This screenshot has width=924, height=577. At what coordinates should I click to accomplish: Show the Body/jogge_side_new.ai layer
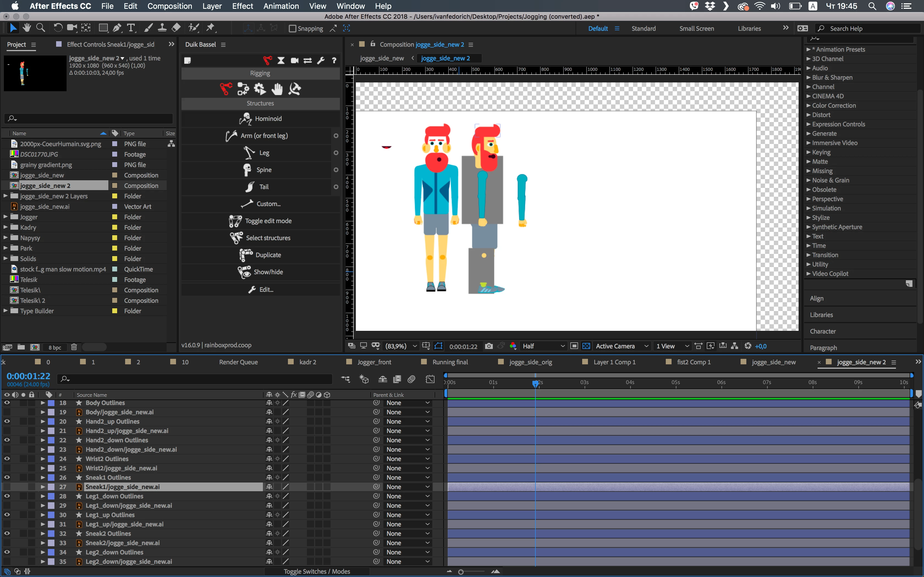click(x=7, y=412)
